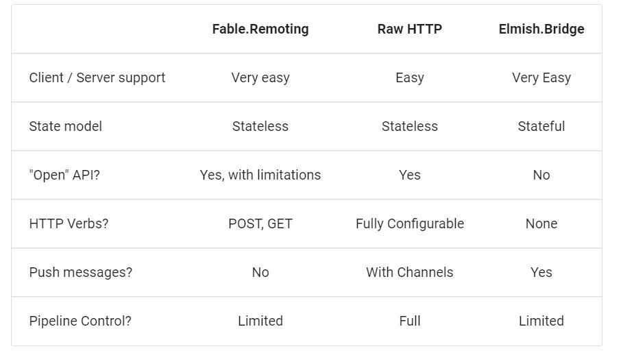Select the 'Stateful' cell
Screen dimensions: 634x364
click(x=541, y=126)
